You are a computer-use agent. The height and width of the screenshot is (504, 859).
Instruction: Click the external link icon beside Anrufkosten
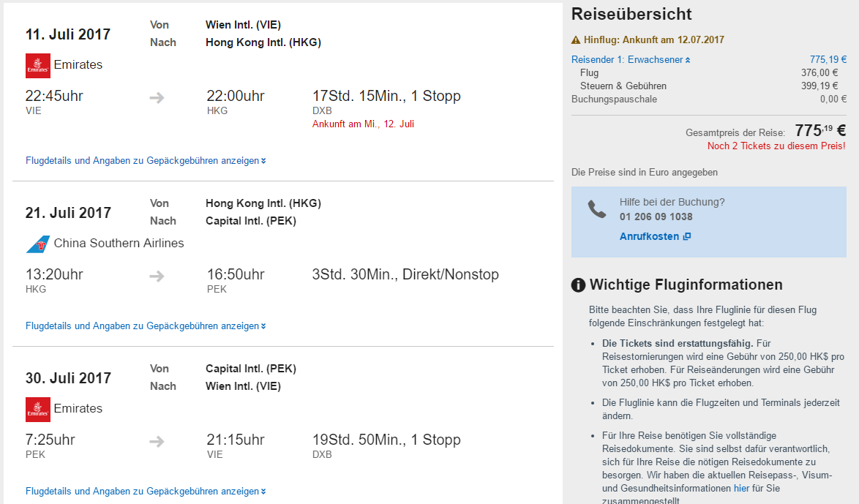click(686, 236)
